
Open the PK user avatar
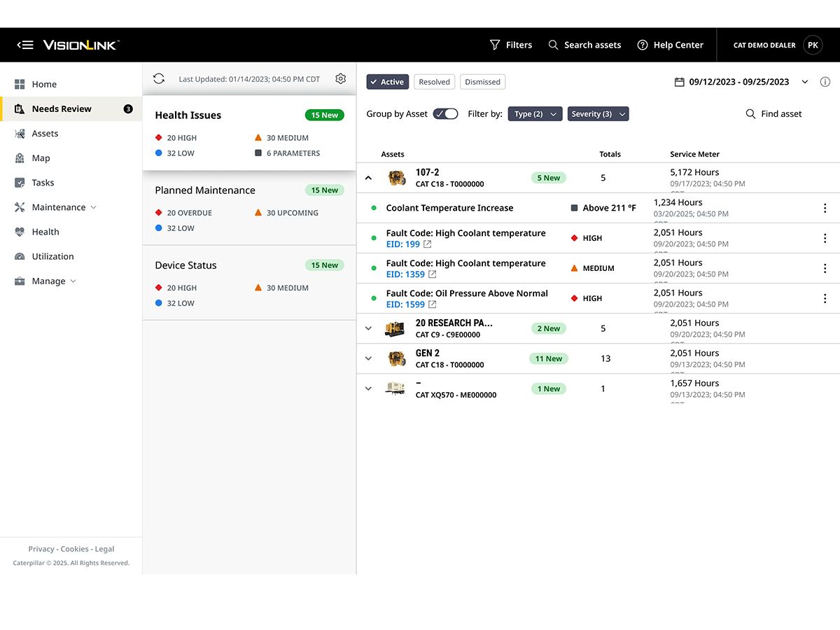[x=812, y=45]
